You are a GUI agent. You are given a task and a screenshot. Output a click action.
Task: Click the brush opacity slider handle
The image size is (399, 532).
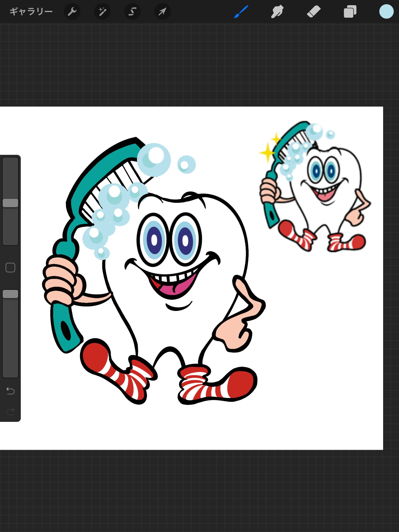point(10,294)
